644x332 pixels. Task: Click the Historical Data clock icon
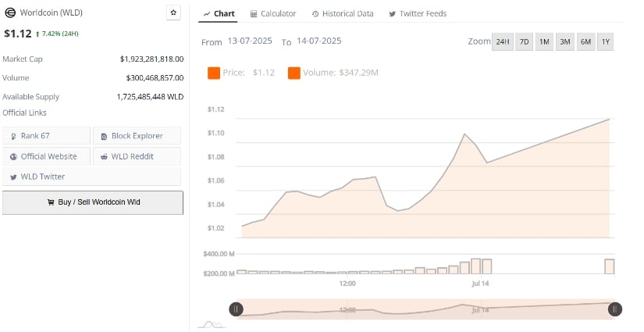click(x=315, y=14)
